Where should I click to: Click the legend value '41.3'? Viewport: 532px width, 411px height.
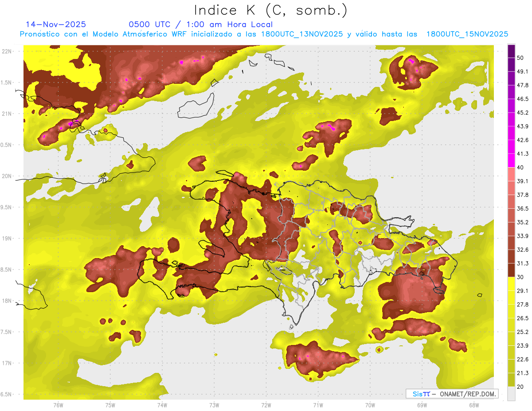pyautogui.click(x=523, y=154)
